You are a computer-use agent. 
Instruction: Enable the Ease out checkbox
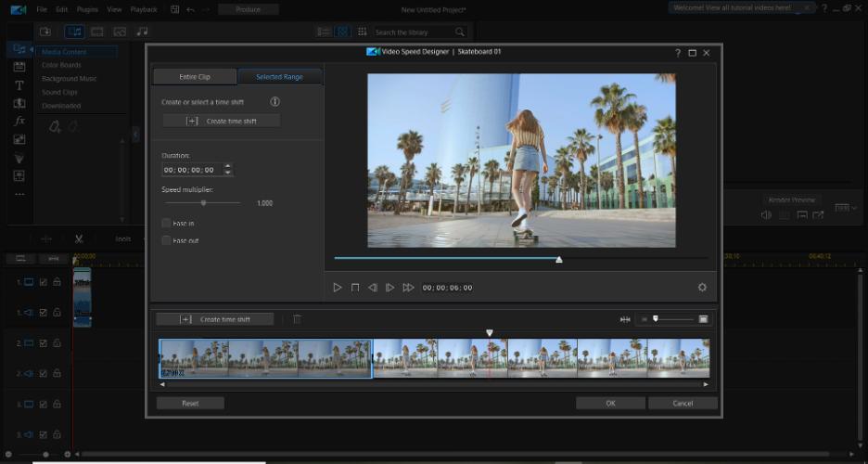click(166, 240)
